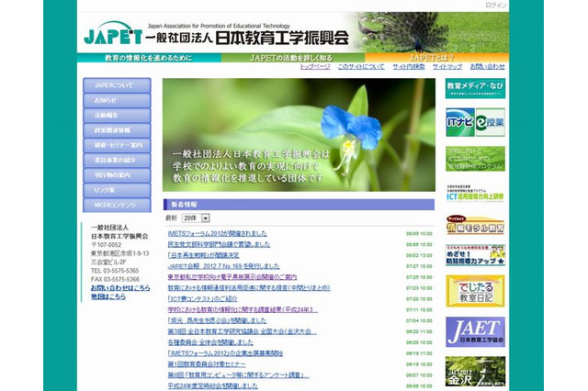Open the サイト内検索 link
Screen dimensions: 588x391
coord(409,67)
